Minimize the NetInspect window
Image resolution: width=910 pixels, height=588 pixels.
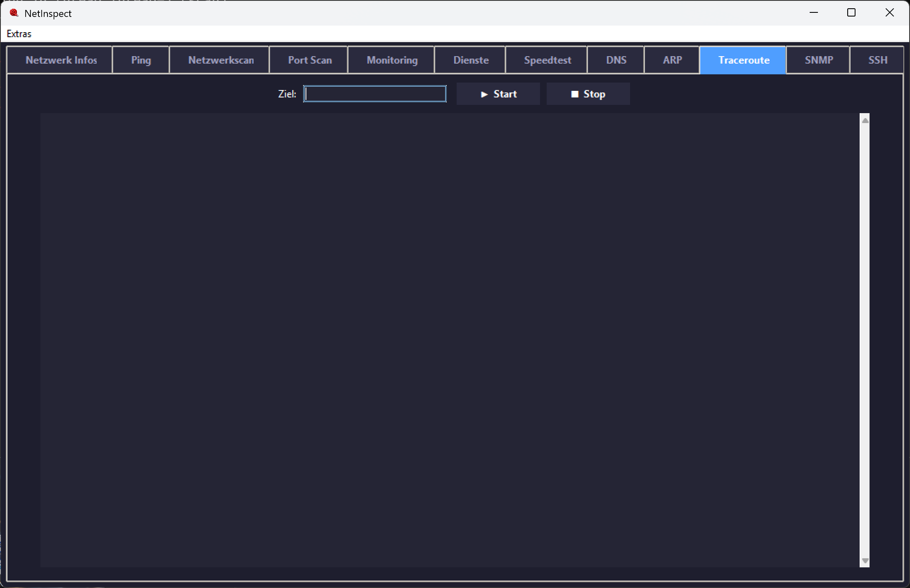click(814, 13)
